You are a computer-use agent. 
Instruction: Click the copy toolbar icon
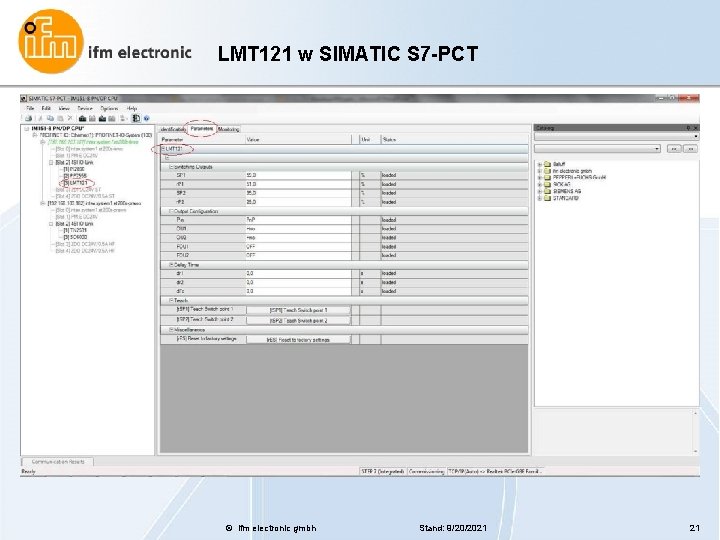[50, 118]
